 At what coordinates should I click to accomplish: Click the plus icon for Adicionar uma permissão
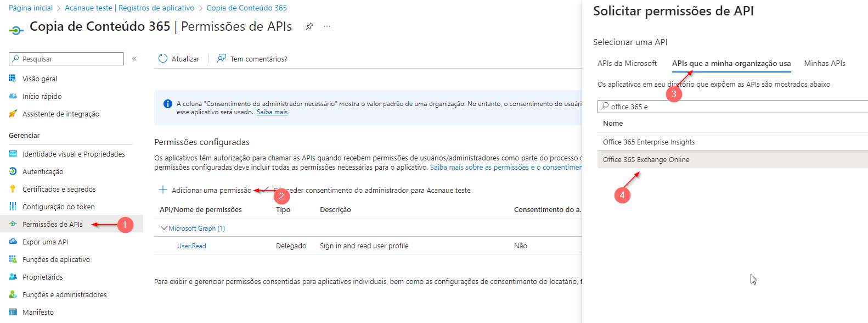pos(163,190)
